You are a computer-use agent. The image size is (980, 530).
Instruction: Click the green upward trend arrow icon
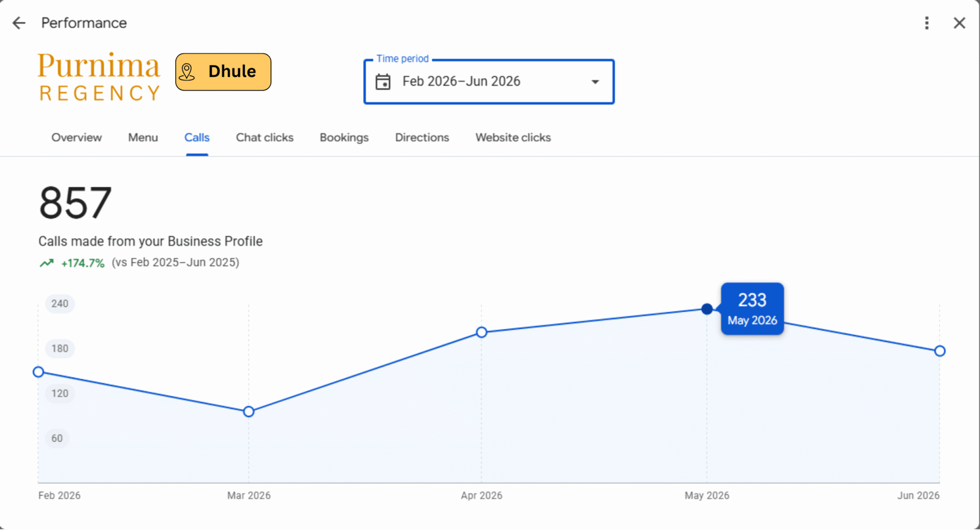click(47, 263)
